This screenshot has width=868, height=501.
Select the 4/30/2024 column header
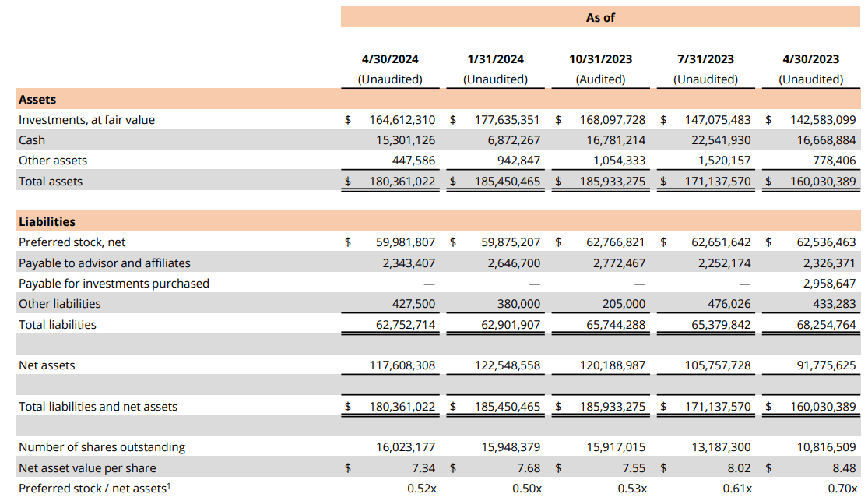(390, 58)
